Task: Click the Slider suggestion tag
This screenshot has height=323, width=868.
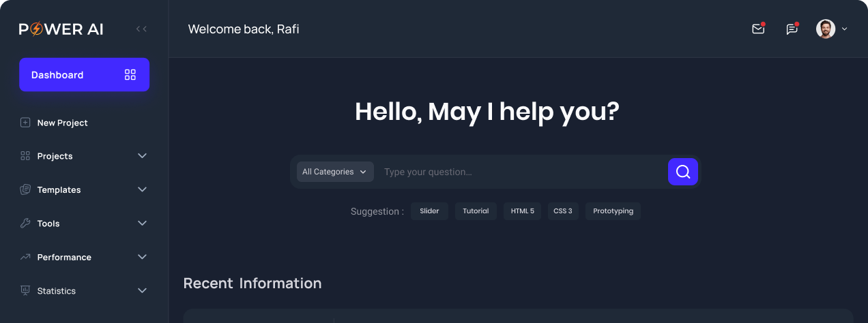Action: [x=429, y=211]
